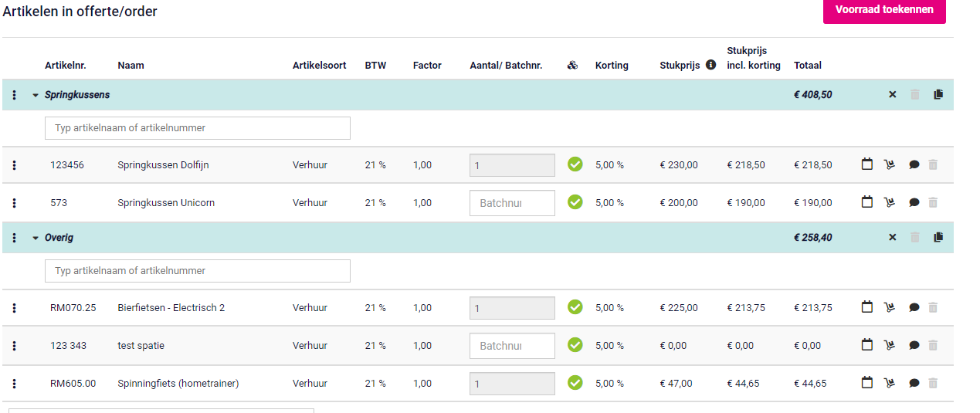Open row menu for test spatie
980x413 pixels.
(x=15, y=346)
